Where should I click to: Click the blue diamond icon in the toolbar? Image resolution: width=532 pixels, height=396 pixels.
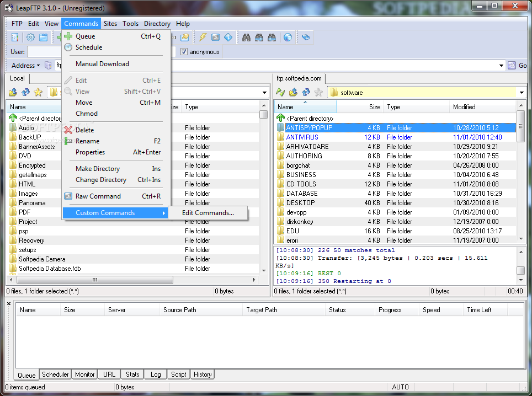pyautogui.click(x=228, y=38)
